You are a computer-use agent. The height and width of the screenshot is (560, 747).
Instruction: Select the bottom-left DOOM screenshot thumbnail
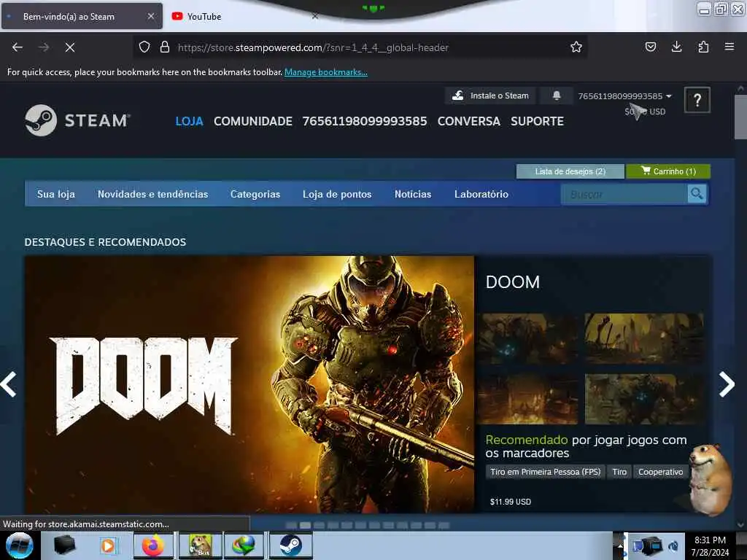pyautogui.click(x=528, y=399)
